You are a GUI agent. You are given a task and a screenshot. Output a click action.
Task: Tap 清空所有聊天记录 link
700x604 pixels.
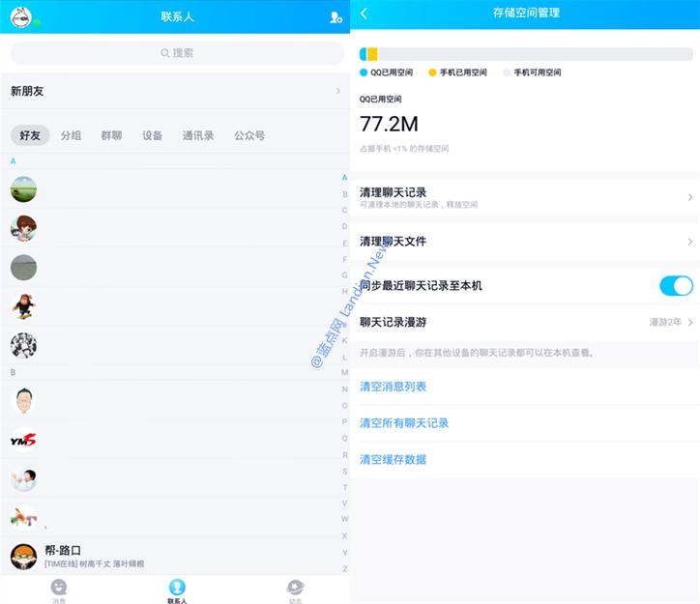pos(404,423)
